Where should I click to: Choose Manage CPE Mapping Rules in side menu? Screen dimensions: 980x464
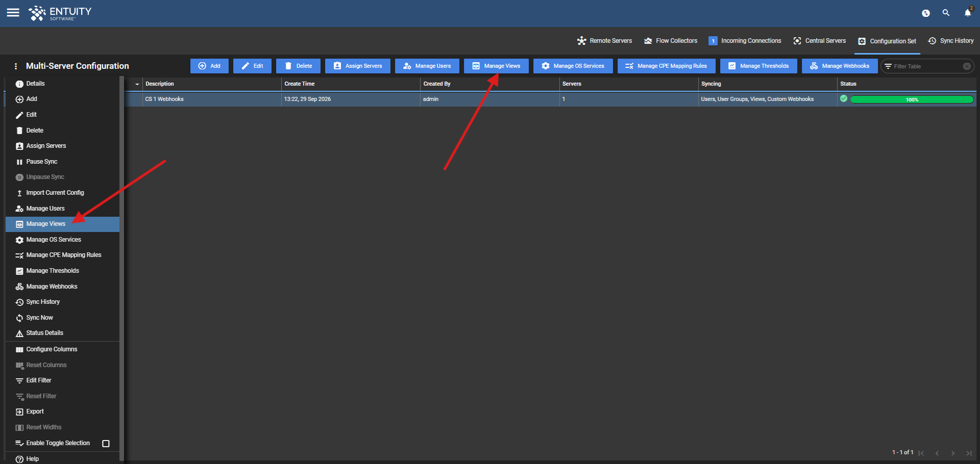click(62, 255)
